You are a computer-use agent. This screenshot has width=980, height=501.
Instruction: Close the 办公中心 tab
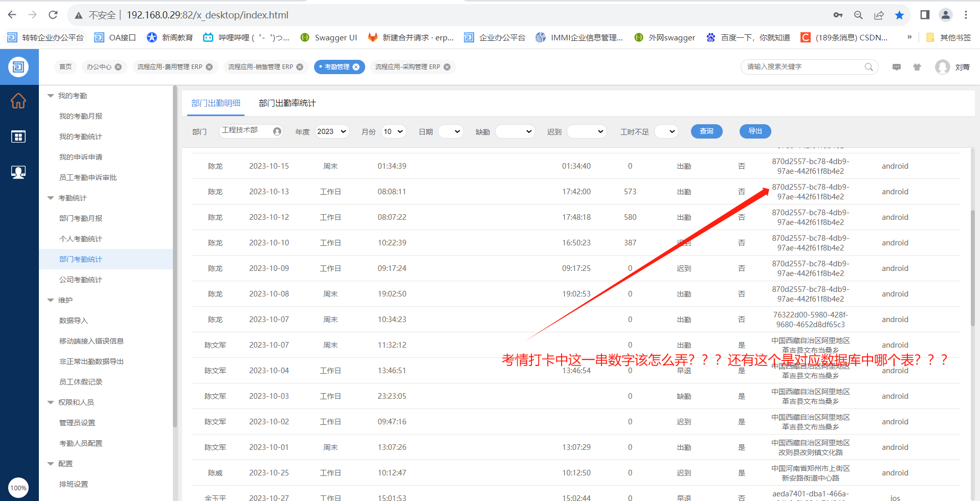click(x=118, y=67)
